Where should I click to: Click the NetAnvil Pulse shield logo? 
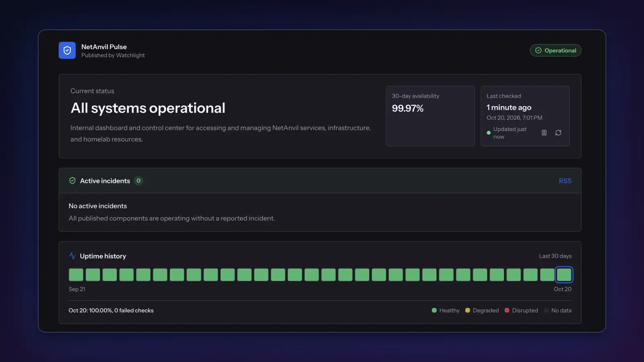(67, 50)
